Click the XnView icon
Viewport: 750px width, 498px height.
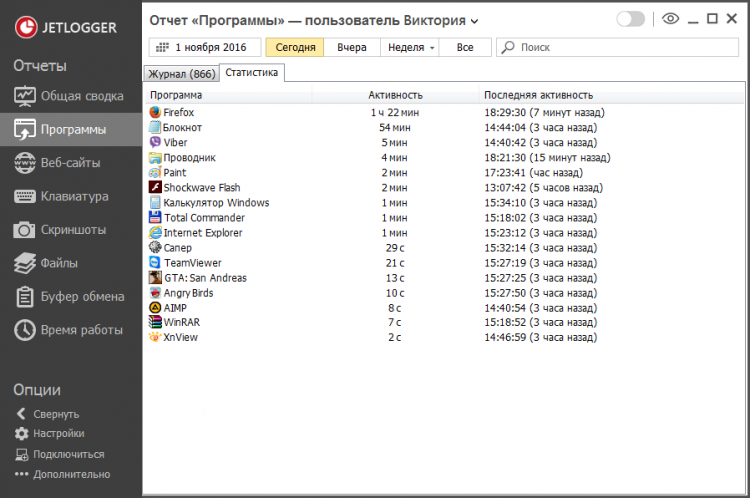coord(155,337)
